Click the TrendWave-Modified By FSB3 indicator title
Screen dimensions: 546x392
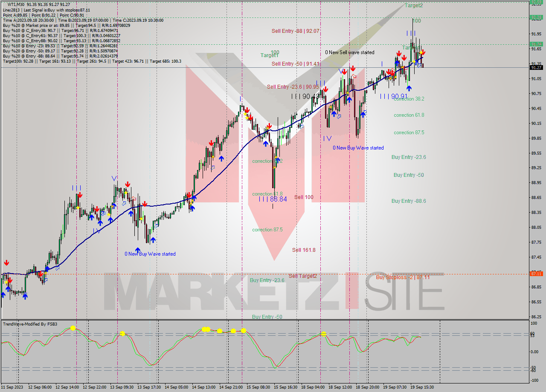(x=30, y=324)
